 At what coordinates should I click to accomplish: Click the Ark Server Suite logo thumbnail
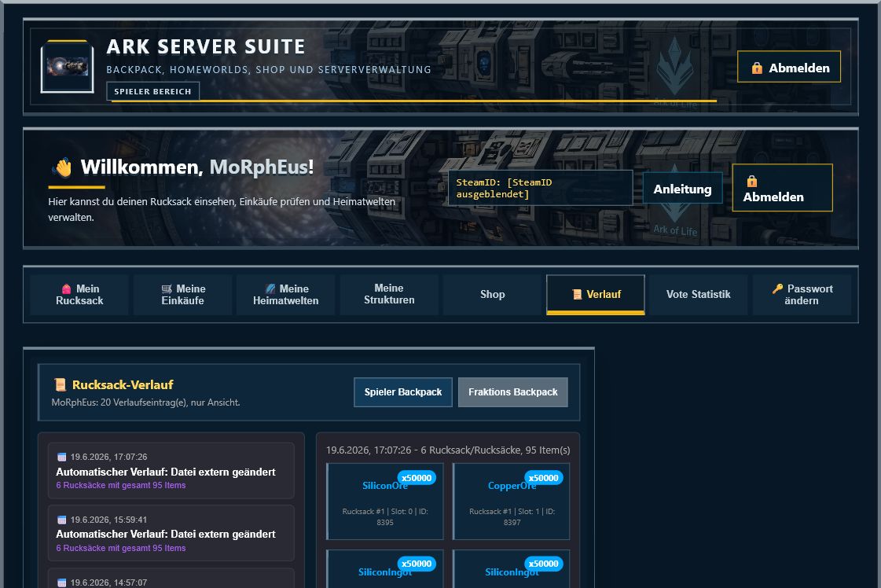click(x=68, y=66)
